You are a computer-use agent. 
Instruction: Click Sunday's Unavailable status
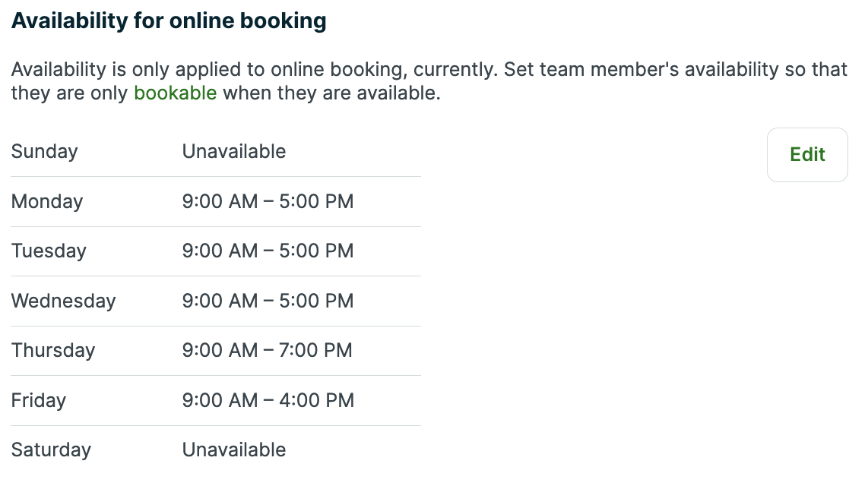point(234,151)
